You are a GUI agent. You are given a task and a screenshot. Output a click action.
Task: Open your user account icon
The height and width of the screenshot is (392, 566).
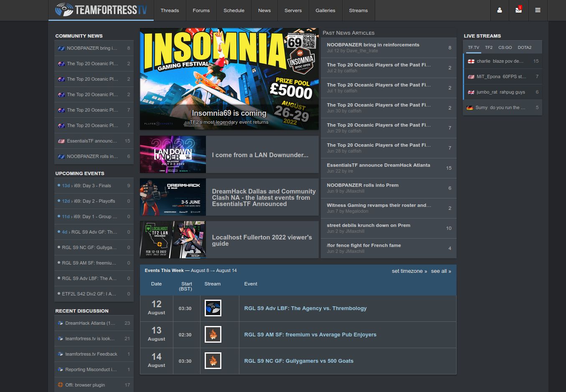(500, 10)
